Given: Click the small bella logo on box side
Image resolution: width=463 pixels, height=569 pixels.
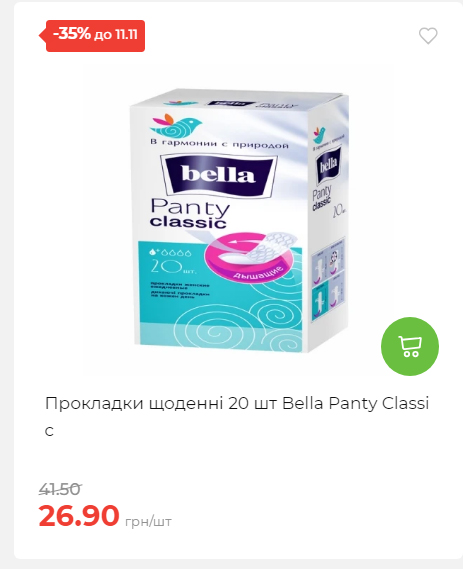Looking at the screenshot, I should point(328,166).
